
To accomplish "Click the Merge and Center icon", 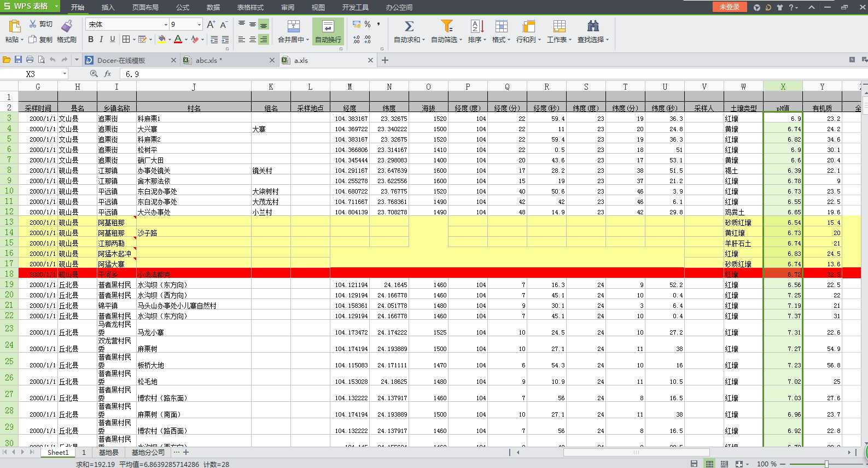I will click(294, 26).
